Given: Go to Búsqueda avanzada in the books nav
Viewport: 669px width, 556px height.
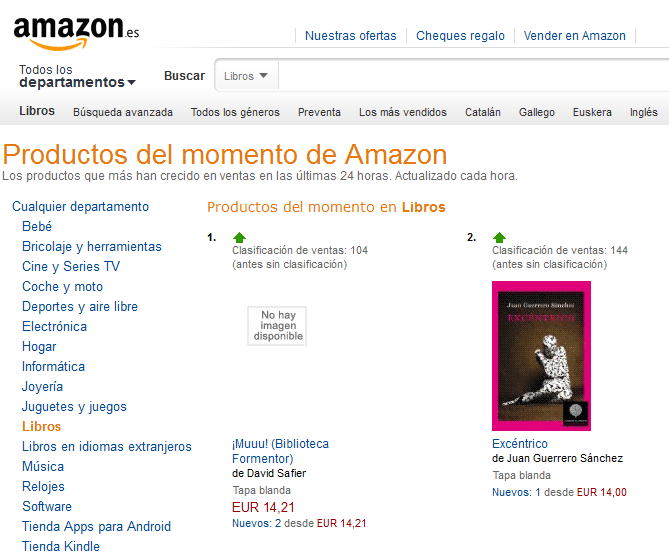Looking at the screenshot, I should point(123,112).
